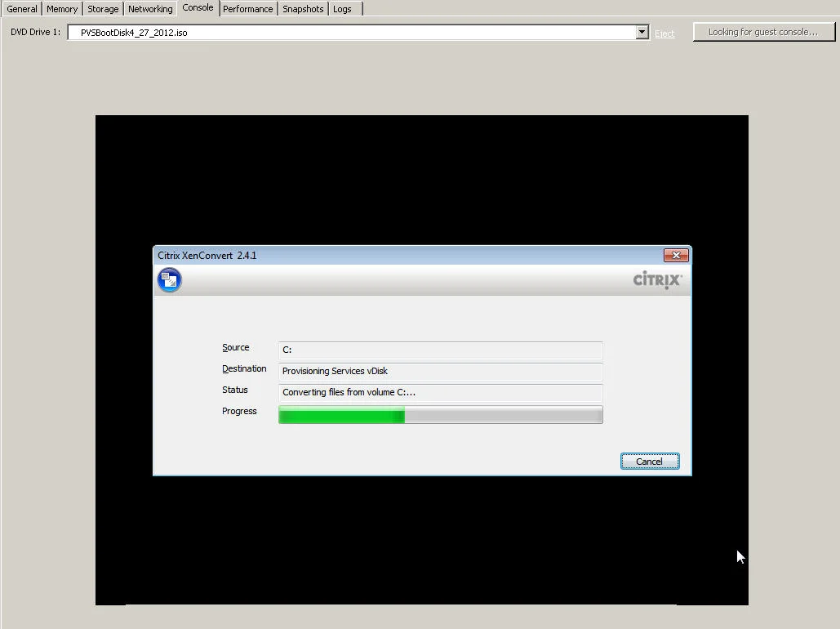The width and height of the screenshot is (840, 629).
Task: Click the Looking for guest console button
Action: (763, 32)
